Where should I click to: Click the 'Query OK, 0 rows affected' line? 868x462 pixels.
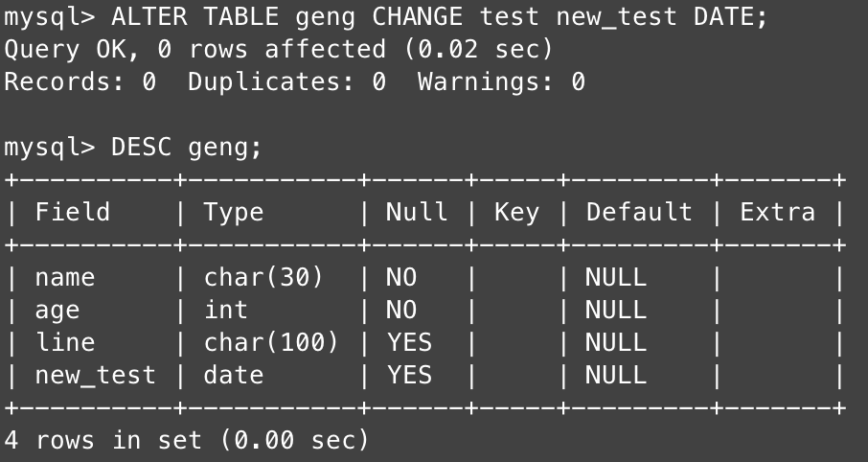[279, 49]
